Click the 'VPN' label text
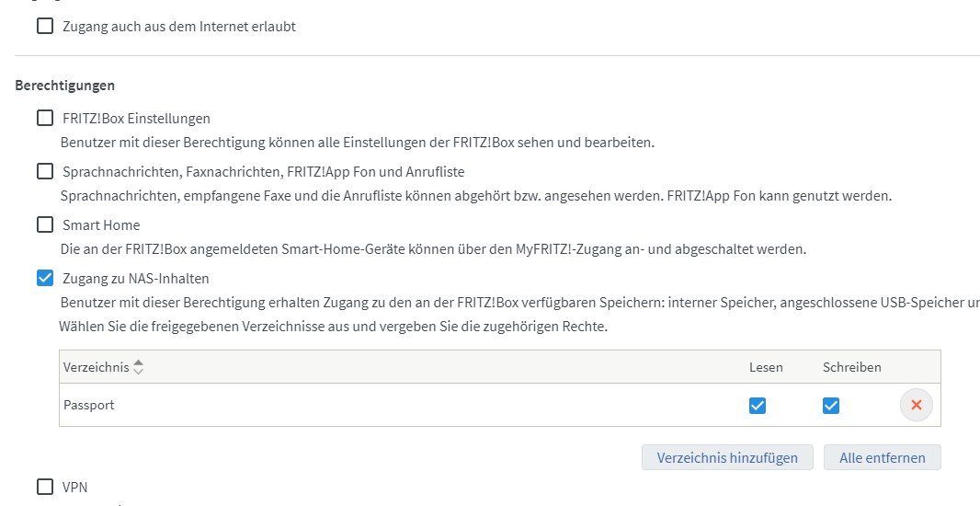 [75, 487]
